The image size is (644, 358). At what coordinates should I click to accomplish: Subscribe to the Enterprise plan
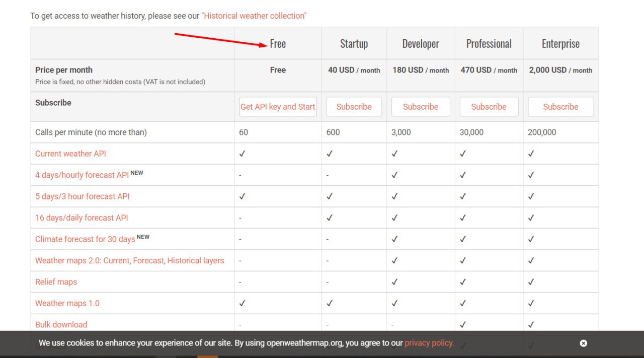tap(561, 107)
